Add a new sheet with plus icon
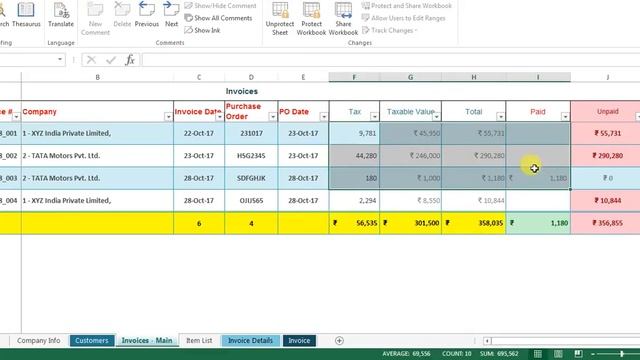640x360 pixels. (339, 340)
